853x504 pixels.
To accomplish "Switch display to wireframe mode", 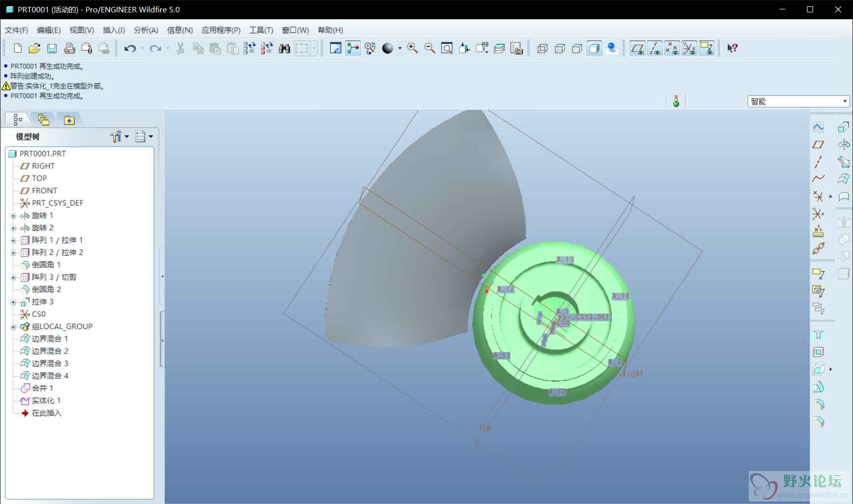I will pyautogui.click(x=542, y=48).
